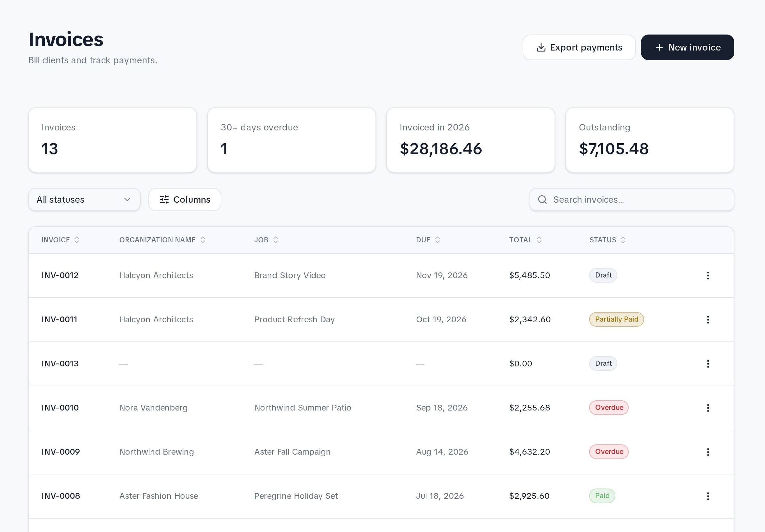
Task: Click Overdue badge on INV-0009 row
Action: point(609,452)
